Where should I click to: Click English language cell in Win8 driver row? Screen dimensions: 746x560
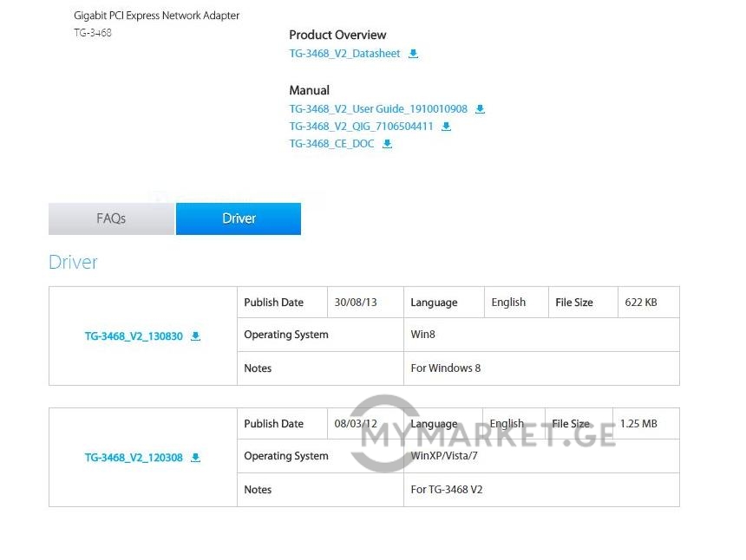click(x=516, y=303)
